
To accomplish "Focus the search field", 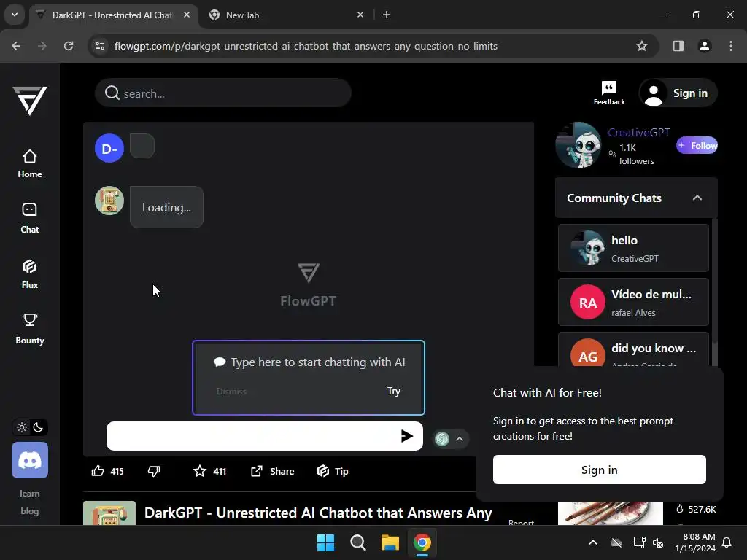I will [223, 93].
